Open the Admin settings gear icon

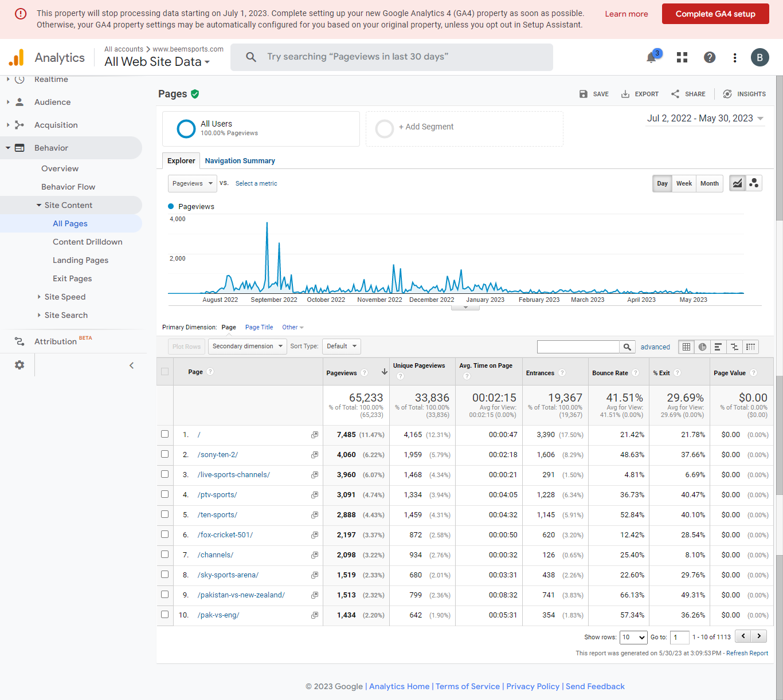(x=19, y=365)
